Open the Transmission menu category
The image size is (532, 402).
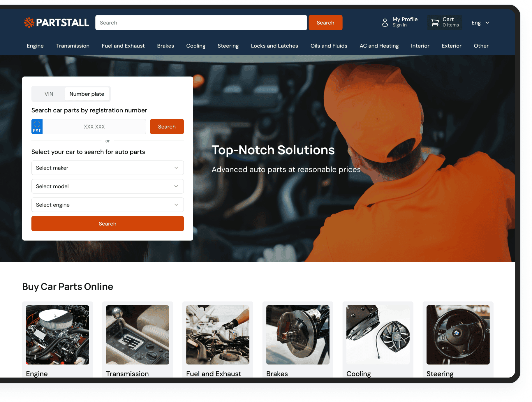73,46
